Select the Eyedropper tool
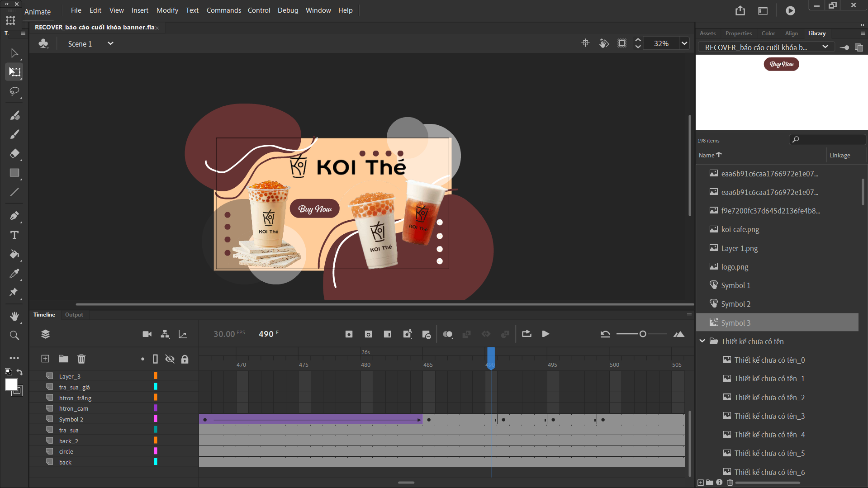The width and height of the screenshot is (868, 488). (14, 274)
